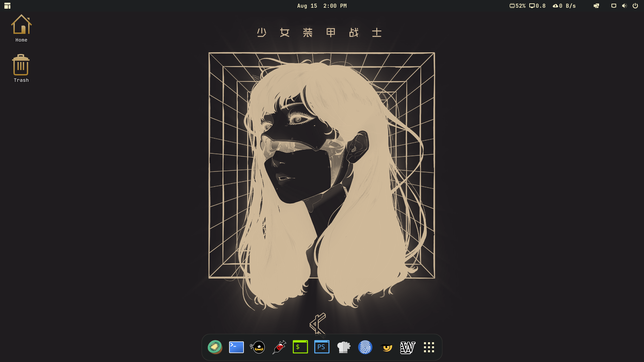Open the layout menu at the top-left corner
Image resolution: width=644 pixels, height=362 pixels.
[x=7, y=6]
